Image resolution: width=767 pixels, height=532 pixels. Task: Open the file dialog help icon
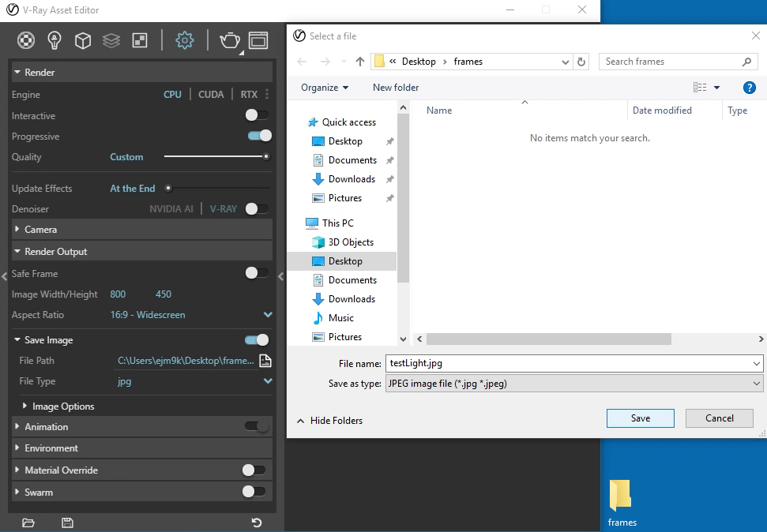[749, 88]
